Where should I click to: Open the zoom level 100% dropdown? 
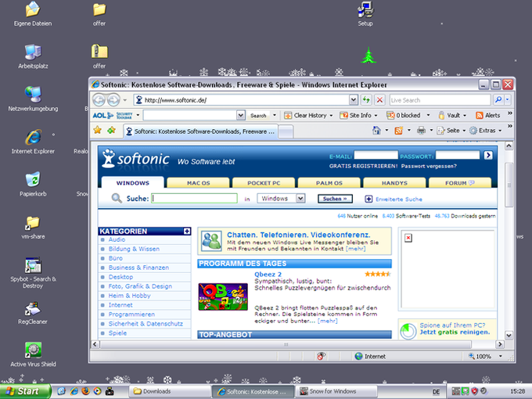[x=500, y=356]
